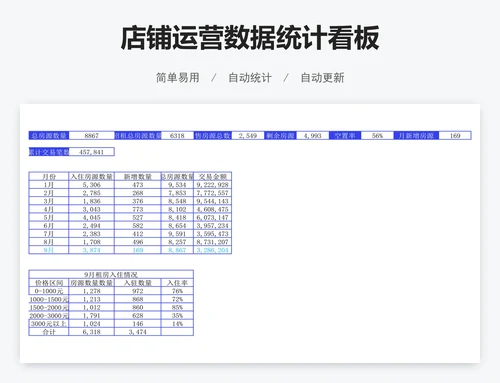Screen dimensions: 500x383
Task: Click the 累计交易笔数 value 457,841
Action: pyautogui.click(x=91, y=152)
